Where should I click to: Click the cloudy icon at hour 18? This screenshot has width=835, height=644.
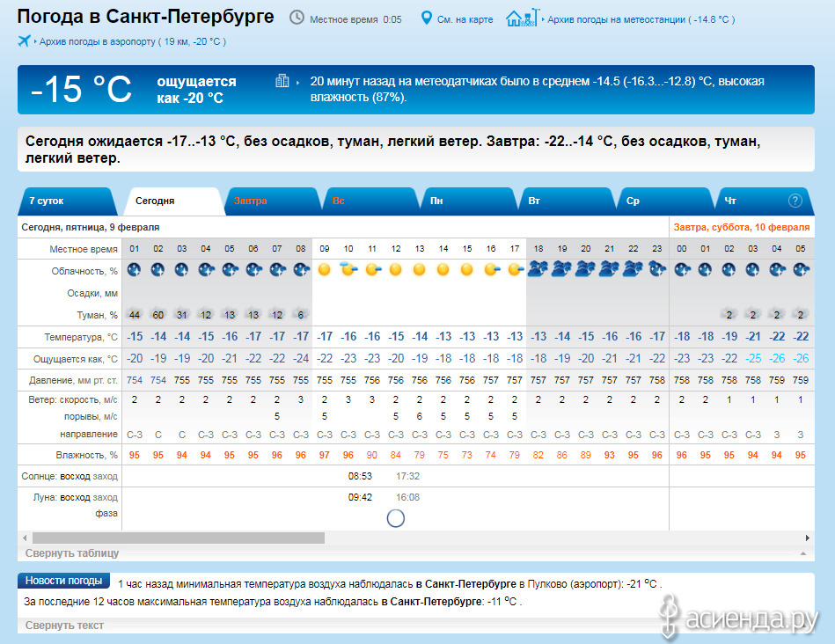(x=538, y=269)
